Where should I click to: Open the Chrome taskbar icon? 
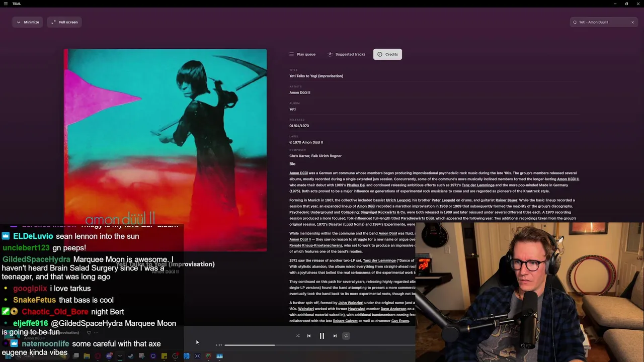tap(208, 356)
